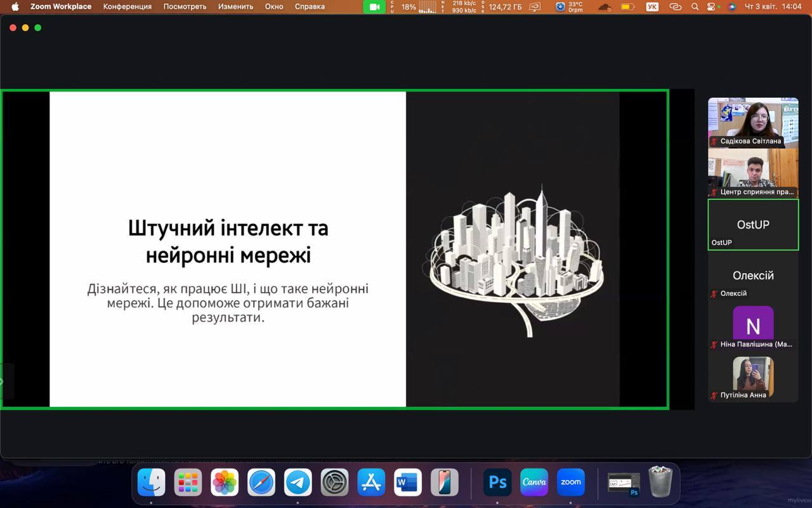The height and width of the screenshot is (508, 812).
Task: Click the green camera menu bar icon
Action: pyautogui.click(x=374, y=7)
